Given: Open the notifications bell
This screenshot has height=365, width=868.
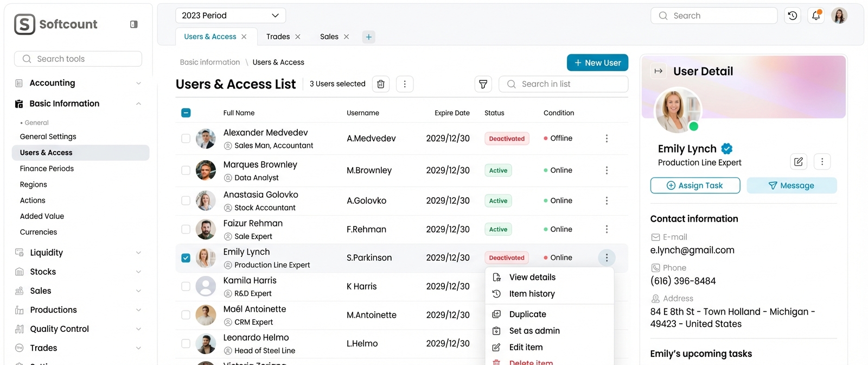Looking at the screenshot, I should pyautogui.click(x=816, y=16).
